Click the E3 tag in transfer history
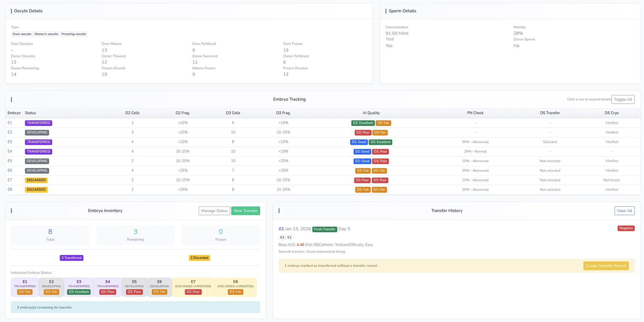This screenshot has height=322, width=644. coord(282,238)
